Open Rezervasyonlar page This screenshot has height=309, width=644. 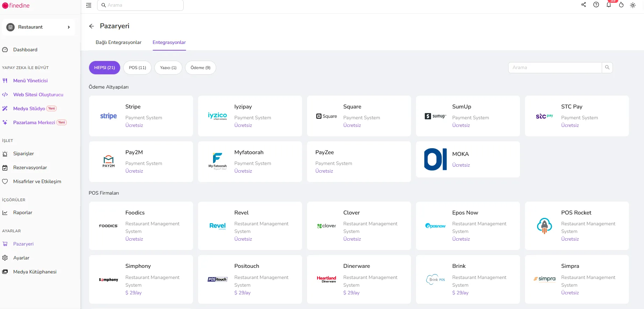[x=30, y=168]
